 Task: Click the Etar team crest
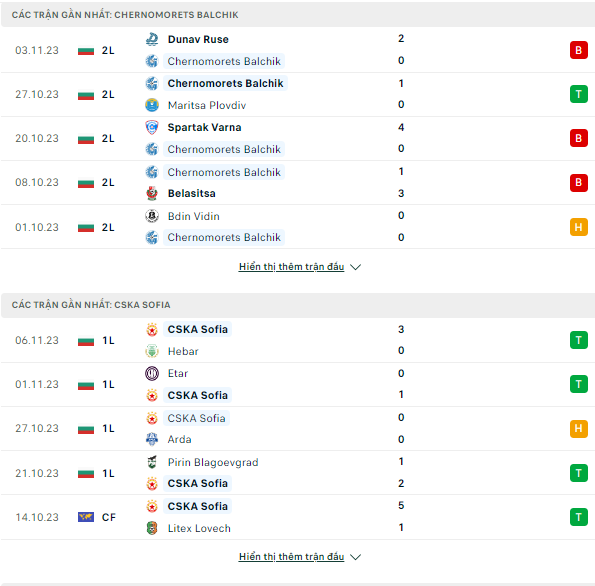(x=152, y=373)
